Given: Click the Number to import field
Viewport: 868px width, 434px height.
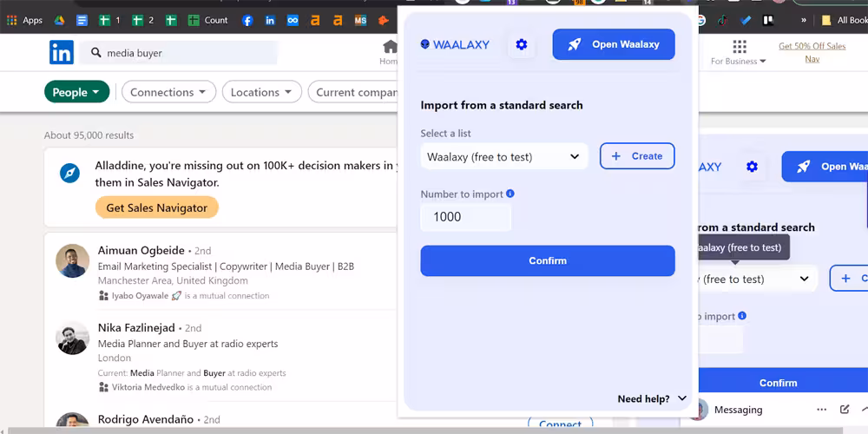Looking at the screenshot, I should pos(465,217).
